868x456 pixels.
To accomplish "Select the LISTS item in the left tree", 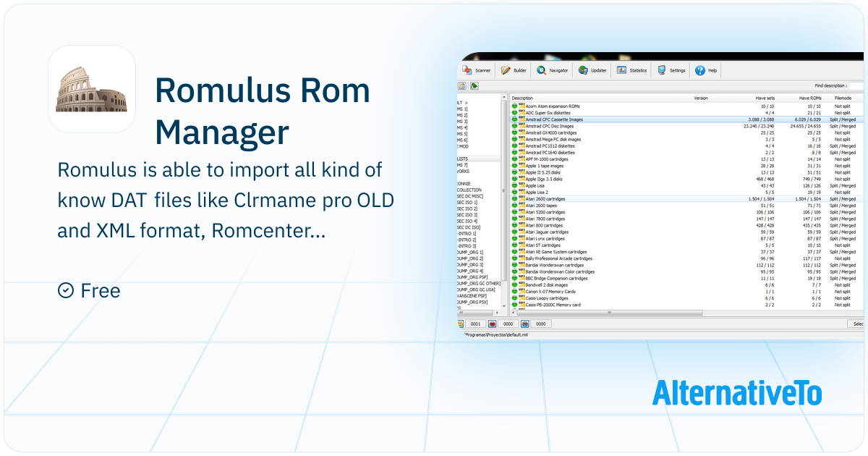I will click(x=463, y=159).
